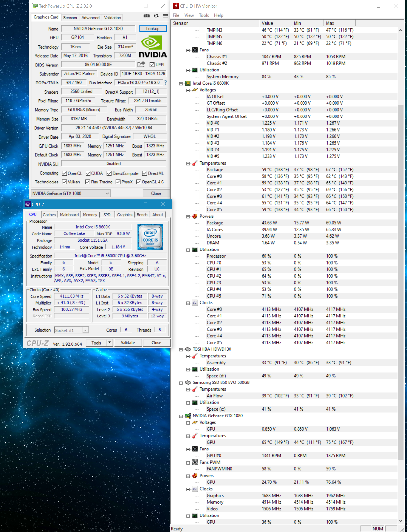
Task: Open the CPU-Z Mainboard tab
Action: [x=69, y=215]
